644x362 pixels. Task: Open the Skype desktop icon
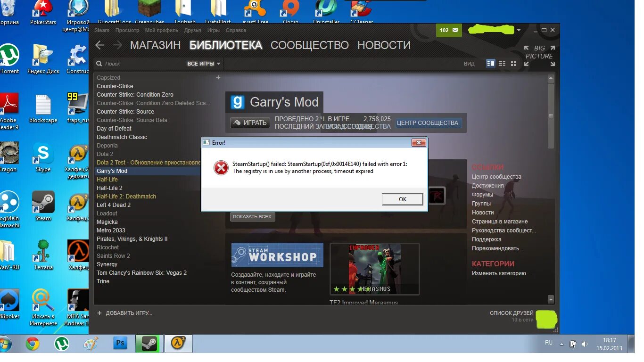coord(43,158)
